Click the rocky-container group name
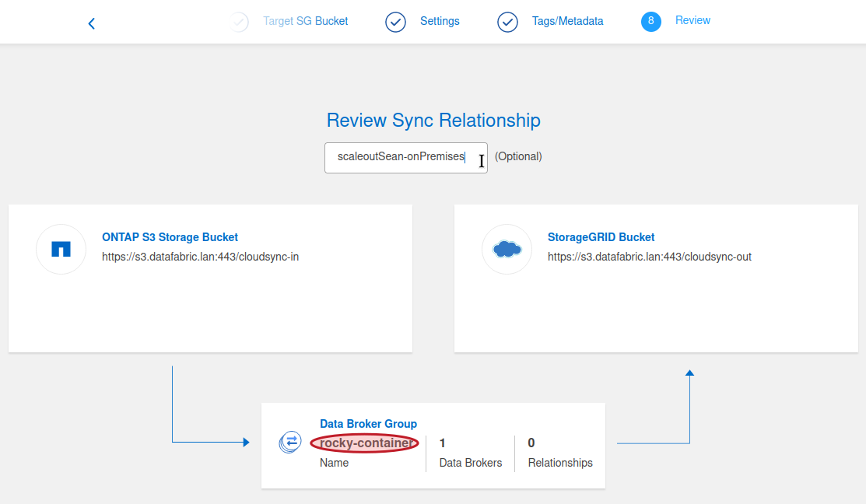The height and width of the screenshot is (504, 866). [366, 443]
